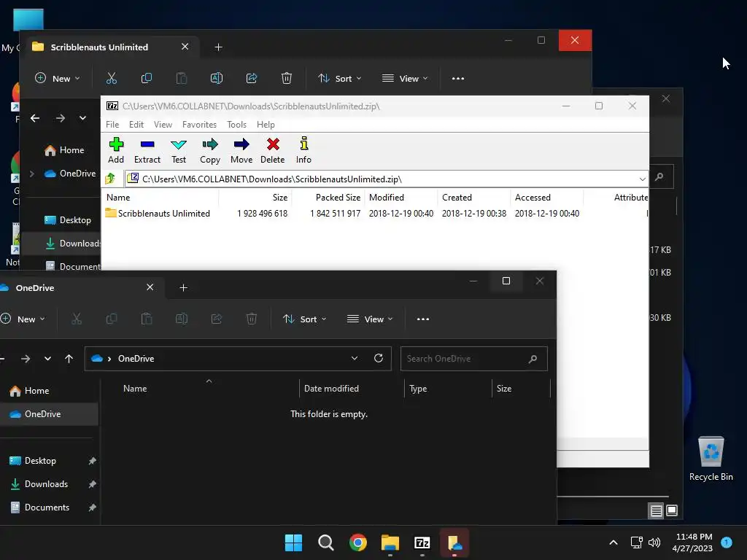Open See more options in Scribblenauts Unlimited window
Viewport: 747px width, 560px height.
(x=458, y=78)
